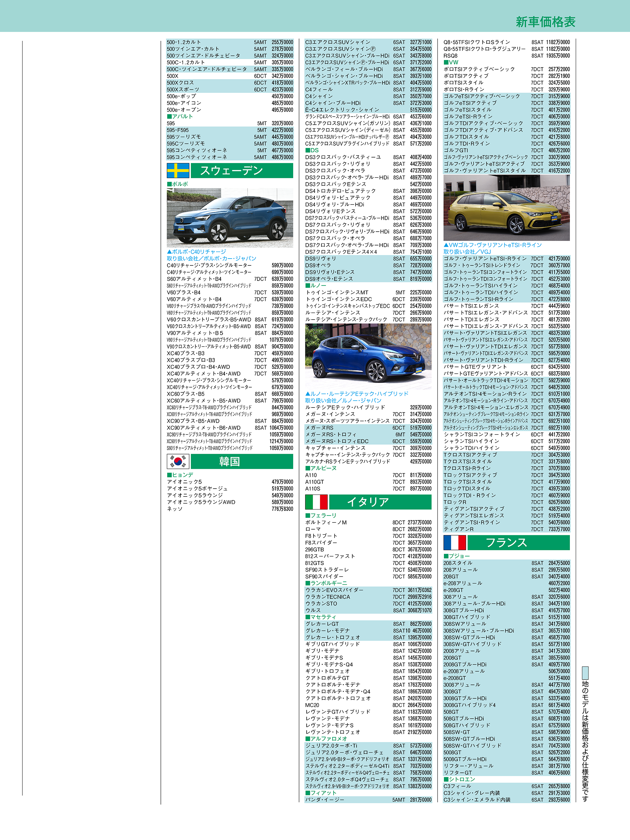630x840 pixels.
Task: Select the blue Volvo C40 Recharge photo
Action: click(x=229, y=218)
